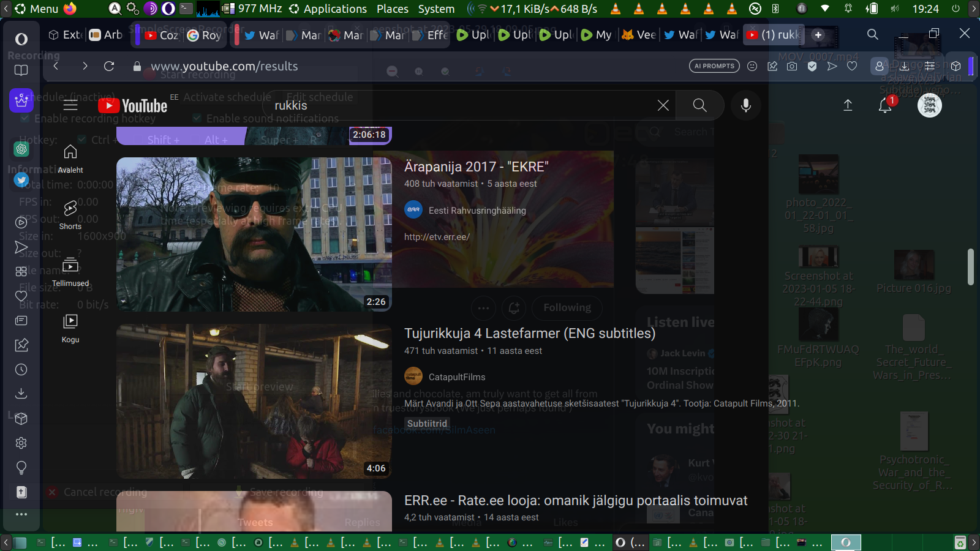Go to the YouTube home logo

[132, 105]
